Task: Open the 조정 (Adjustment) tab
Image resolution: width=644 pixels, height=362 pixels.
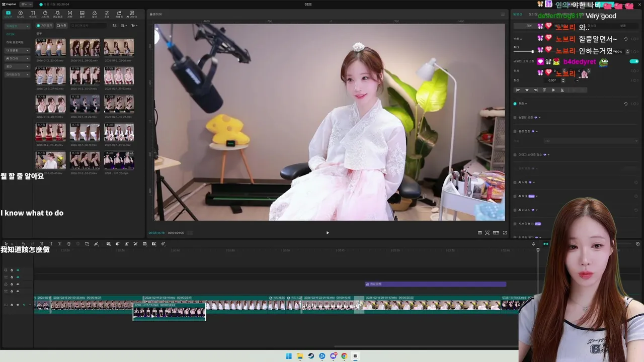Action: (x=107, y=14)
